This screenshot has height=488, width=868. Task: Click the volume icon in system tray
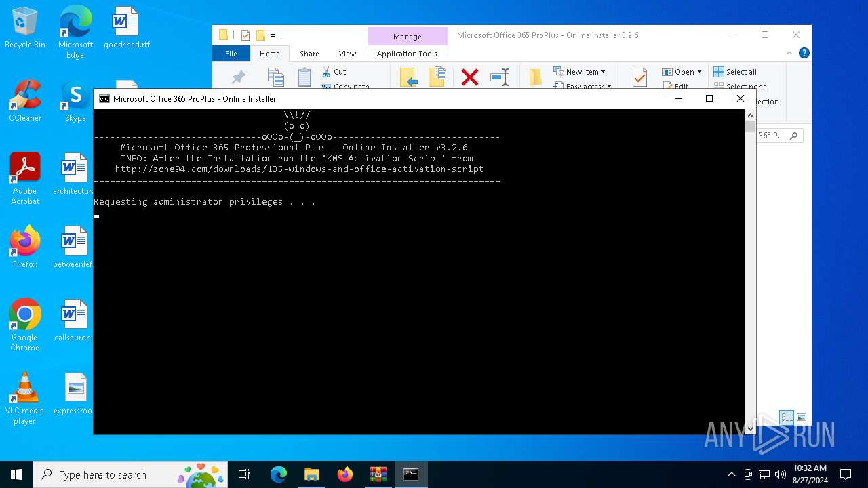tap(781, 474)
